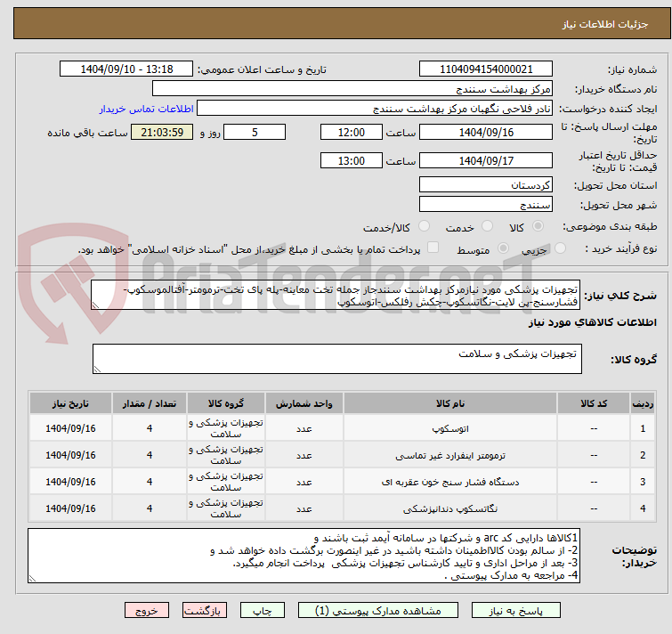Click the بازگشت back button
This screenshot has width=672, height=634.
[205, 610]
